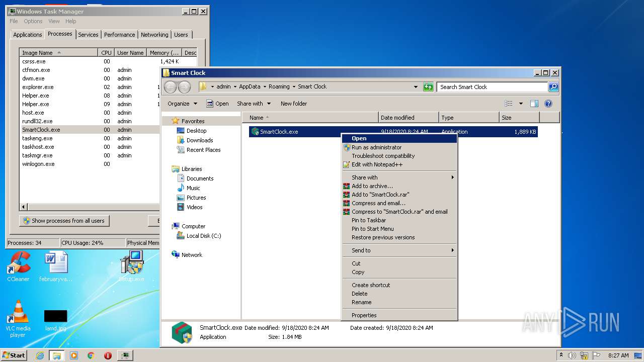Expand Share with submenu in context menu

tap(399, 177)
